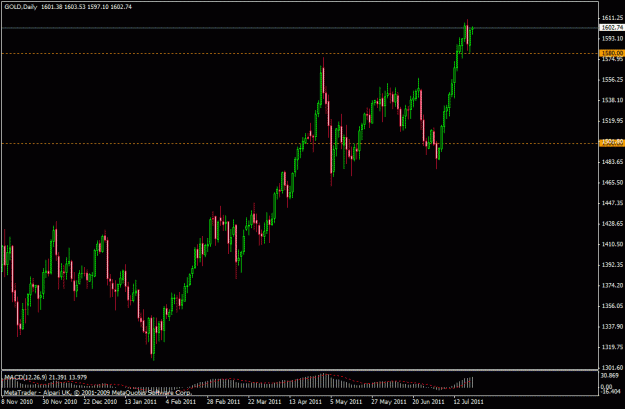Click the 28 Feb 2011 date label

tap(223, 402)
